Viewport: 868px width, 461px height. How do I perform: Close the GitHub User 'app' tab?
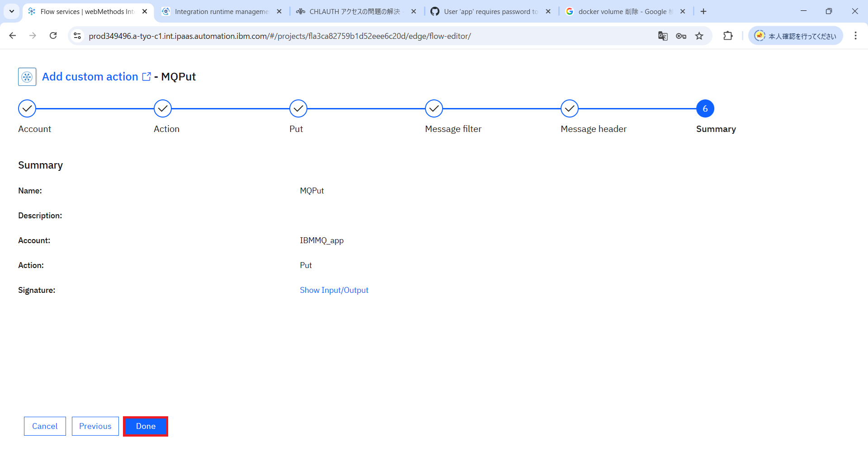pyautogui.click(x=548, y=11)
